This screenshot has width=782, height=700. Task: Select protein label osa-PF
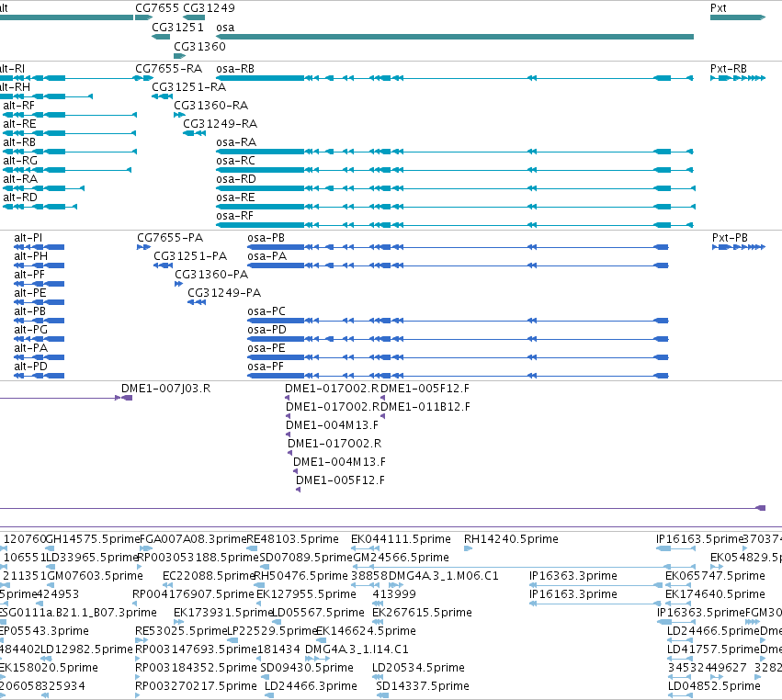click(x=266, y=367)
